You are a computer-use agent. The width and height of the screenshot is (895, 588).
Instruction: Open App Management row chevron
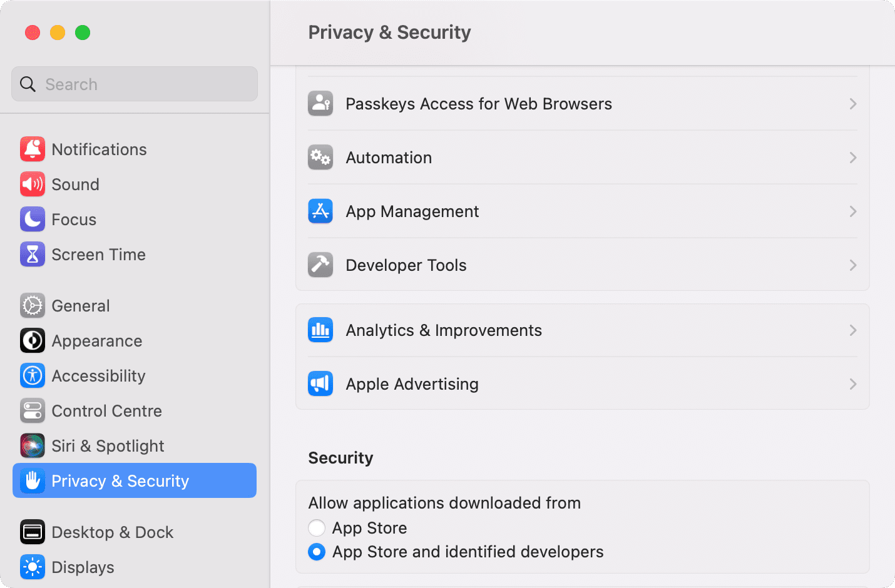point(853,211)
